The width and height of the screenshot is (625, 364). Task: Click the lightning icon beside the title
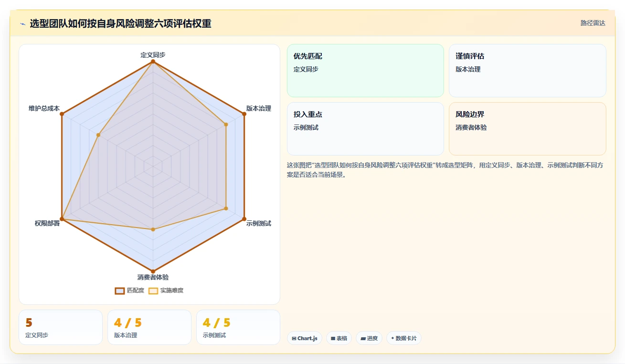tap(22, 23)
